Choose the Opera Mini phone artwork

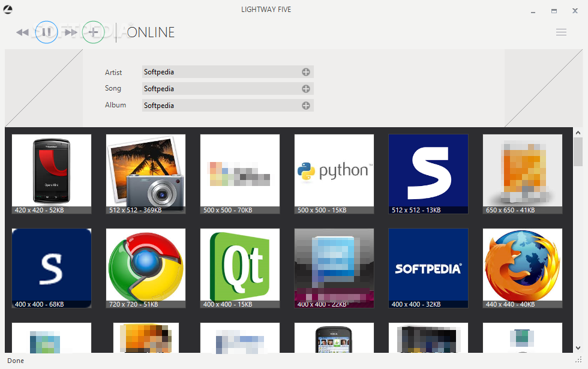pos(51,171)
